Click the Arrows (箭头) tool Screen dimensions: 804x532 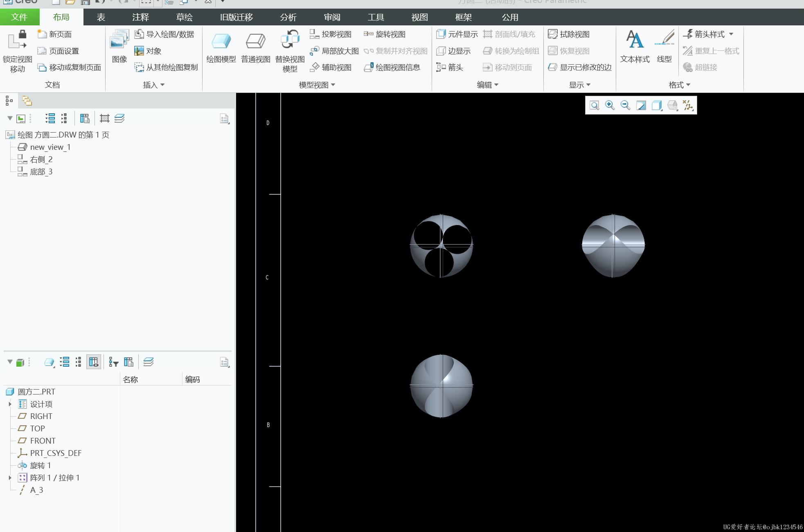click(450, 68)
